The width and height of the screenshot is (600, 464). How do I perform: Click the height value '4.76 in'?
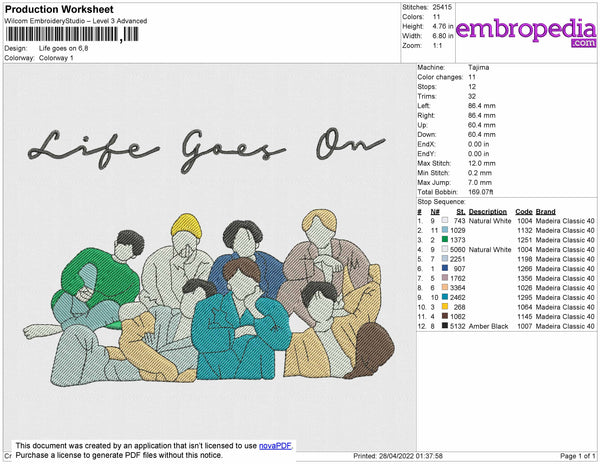point(443,26)
